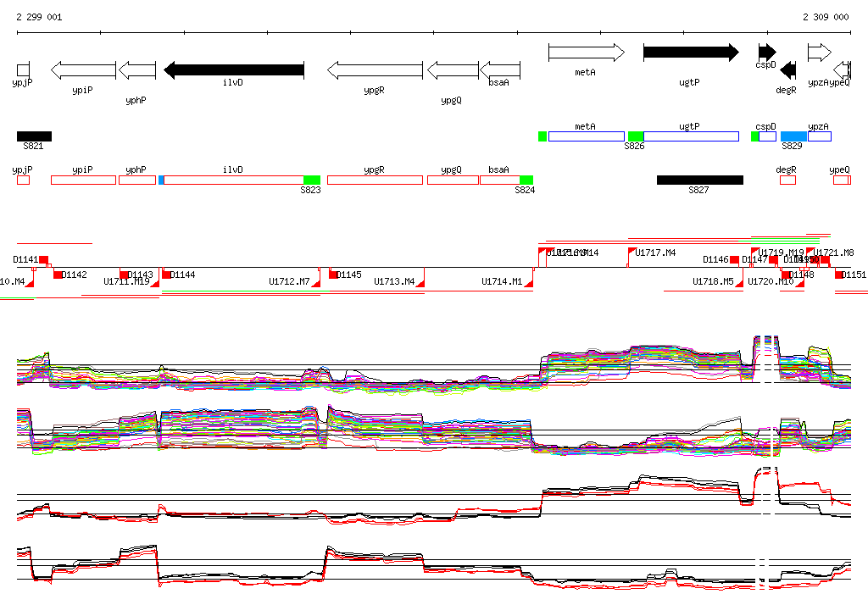Click the ypzA white gene arrow
868x605 pixels.
pyautogui.click(x=820, y=53)
